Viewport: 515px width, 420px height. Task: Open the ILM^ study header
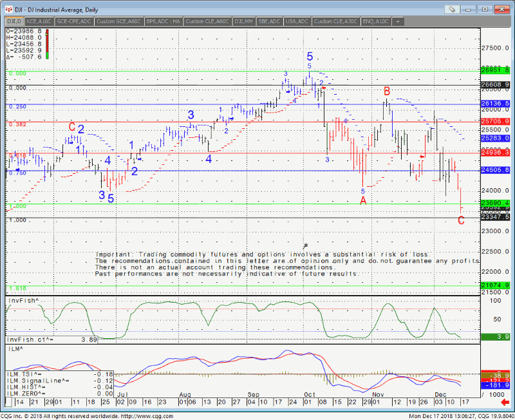(x=15, y=348)
